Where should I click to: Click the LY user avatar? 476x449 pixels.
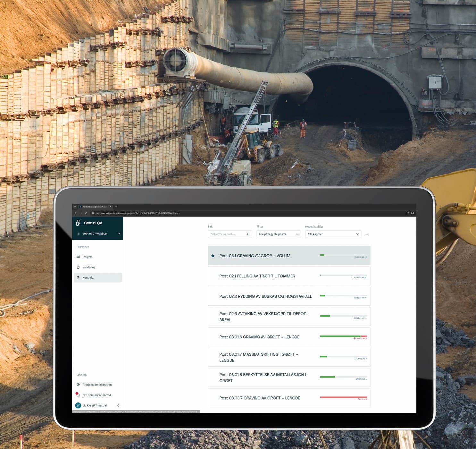tap(78, 405)
